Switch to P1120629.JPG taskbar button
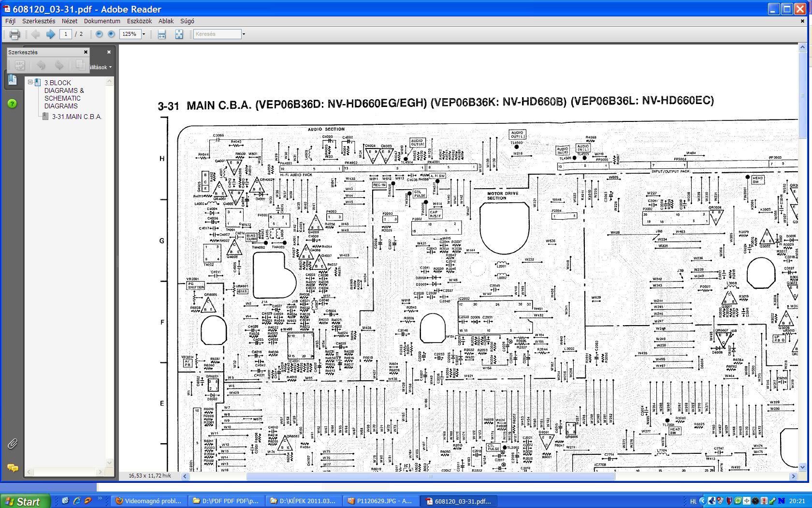 click(381, 501)
